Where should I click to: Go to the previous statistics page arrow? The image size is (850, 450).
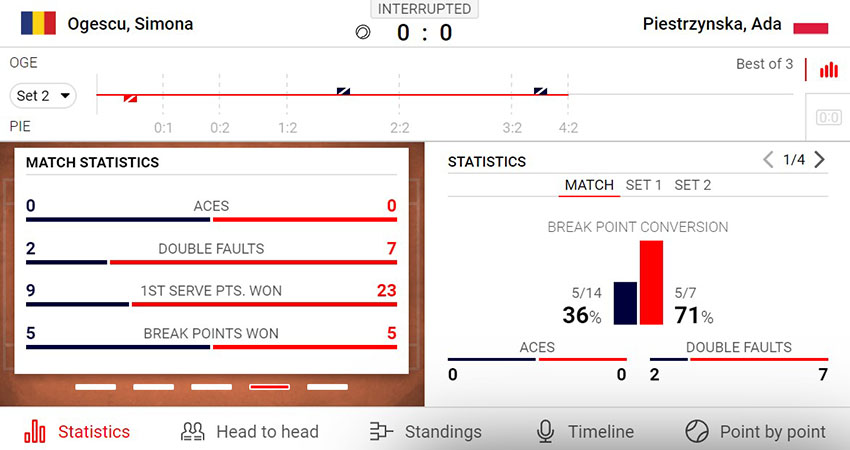point(768,160)
